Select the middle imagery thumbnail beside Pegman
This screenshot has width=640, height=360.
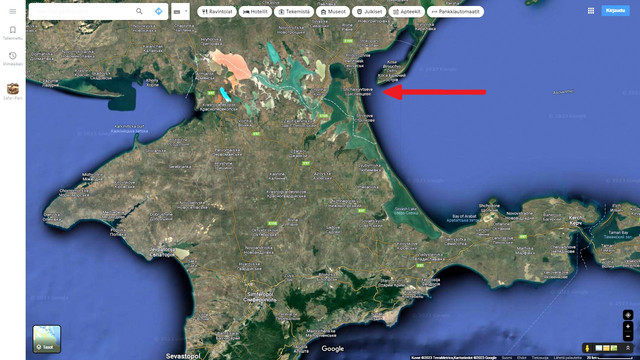click(x=606, y=348)
